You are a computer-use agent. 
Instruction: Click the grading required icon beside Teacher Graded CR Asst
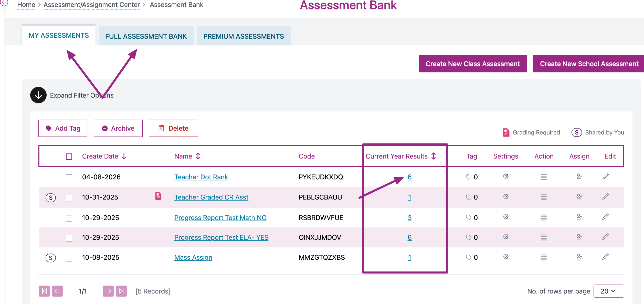[x=158, y=196]
